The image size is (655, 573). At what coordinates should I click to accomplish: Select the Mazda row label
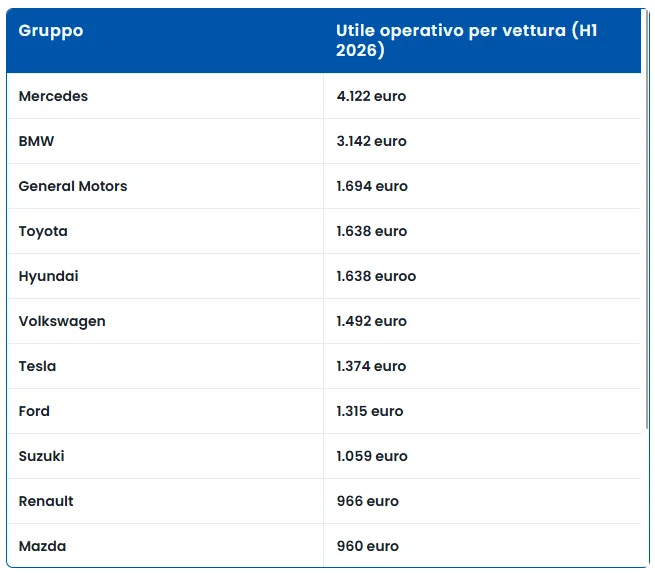click(x=43, y=546)
